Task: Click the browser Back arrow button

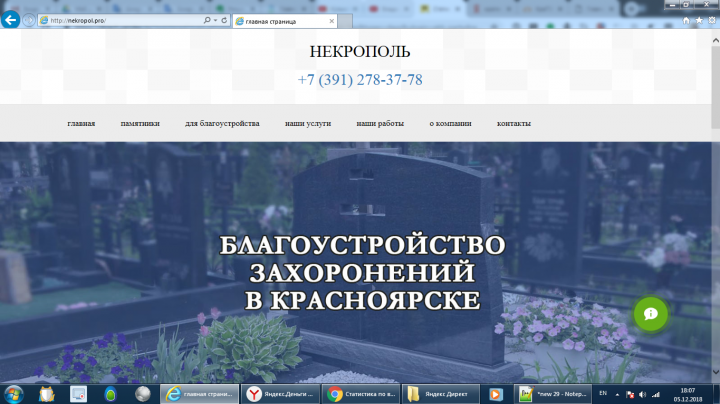Action: click(10, 20)
